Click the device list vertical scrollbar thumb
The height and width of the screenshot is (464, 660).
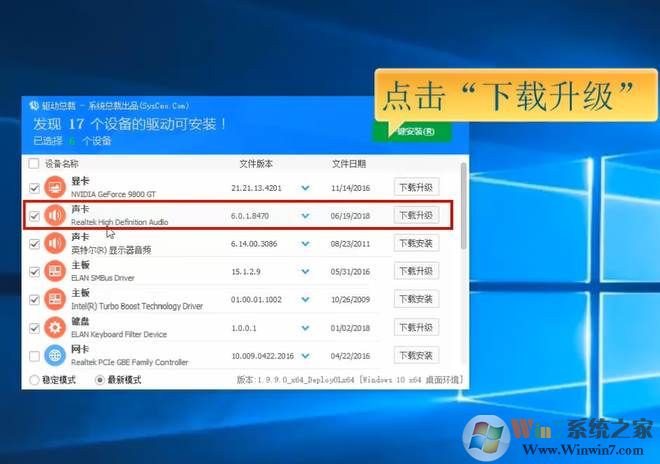point(464,205)
